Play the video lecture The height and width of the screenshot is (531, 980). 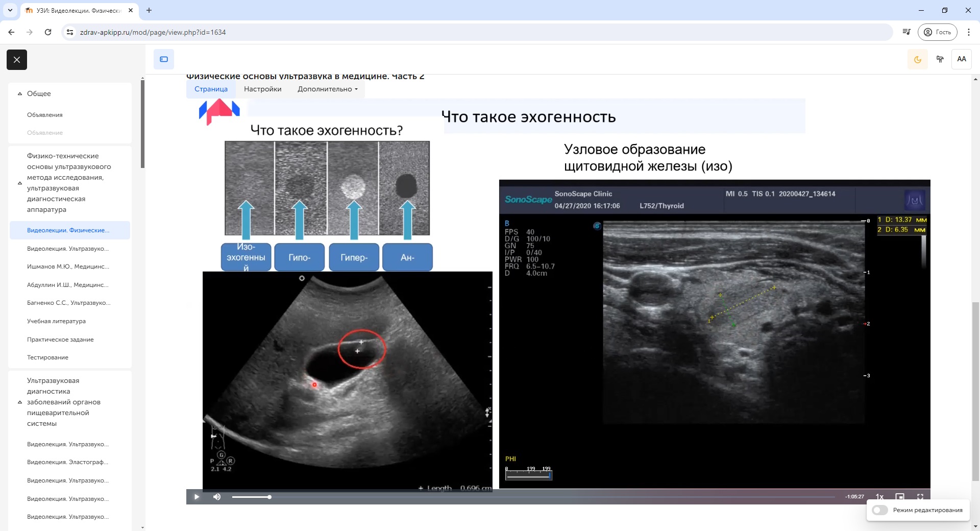tap(197, 497)
